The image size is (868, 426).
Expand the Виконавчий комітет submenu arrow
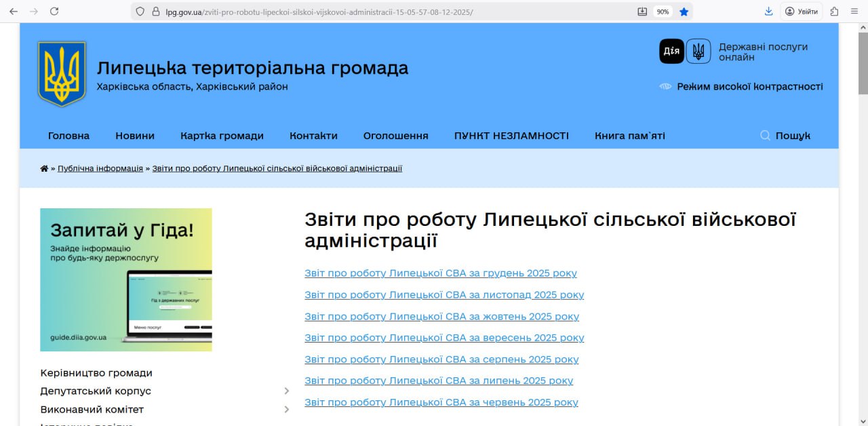[286, 410]
